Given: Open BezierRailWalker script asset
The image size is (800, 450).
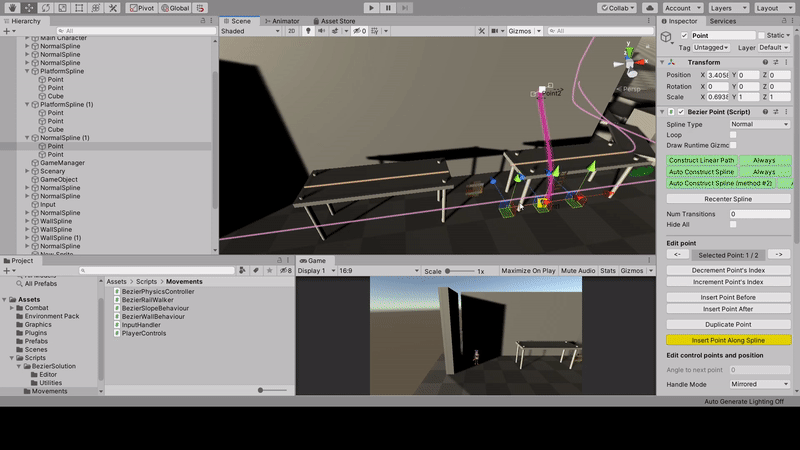Looking at the screenshot, I should [147, 299].
